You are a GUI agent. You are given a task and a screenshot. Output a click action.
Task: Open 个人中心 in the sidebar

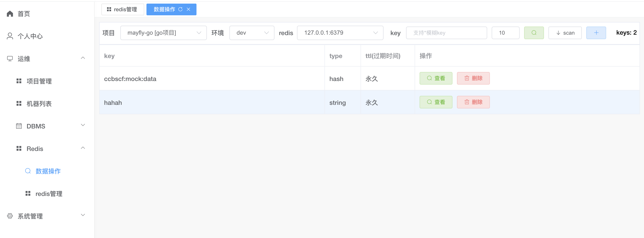tap(30, 36)
